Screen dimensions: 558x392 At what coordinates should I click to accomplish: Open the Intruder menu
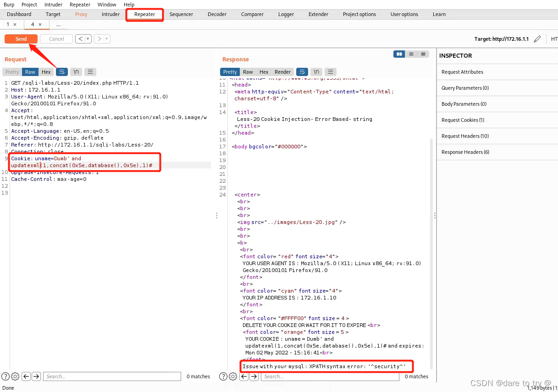coord(53,5)
